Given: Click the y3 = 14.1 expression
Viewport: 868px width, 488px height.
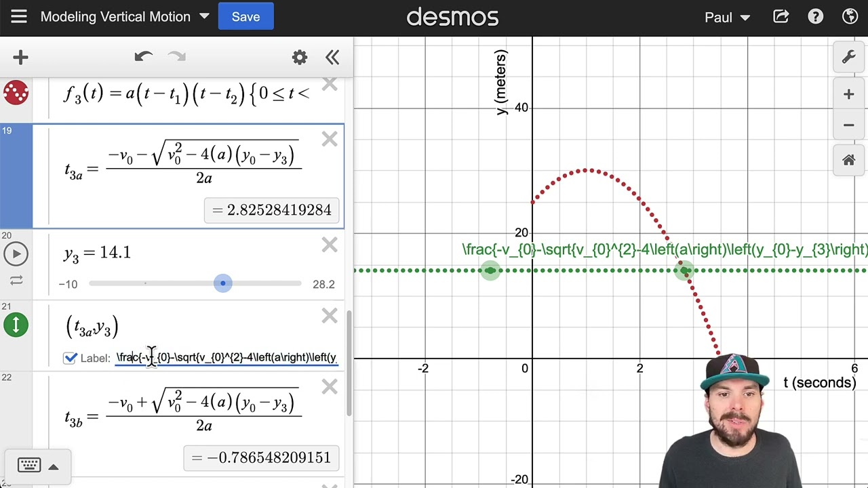Looking at the screenshot, I should (x=98, y=253).
